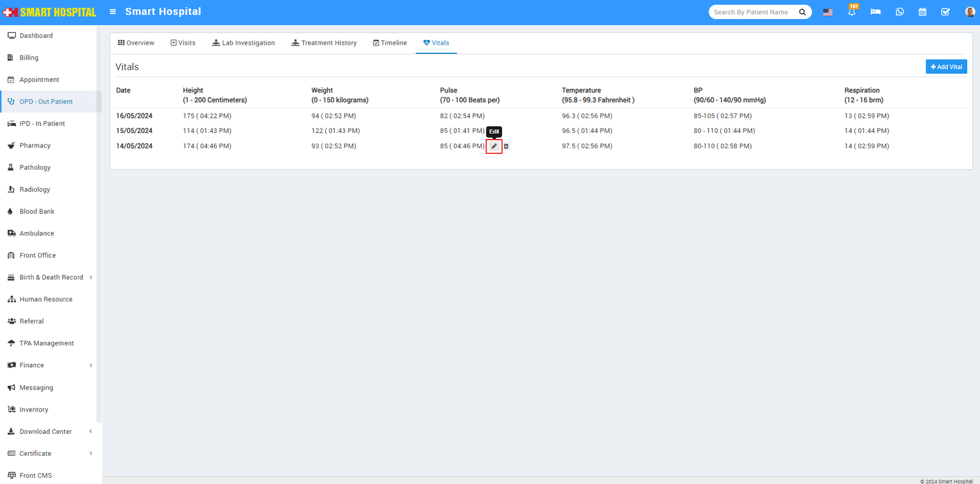The image size is (980, 484).
Task: Toggle the hamburger sidebar menu
Action: point(113,12)
